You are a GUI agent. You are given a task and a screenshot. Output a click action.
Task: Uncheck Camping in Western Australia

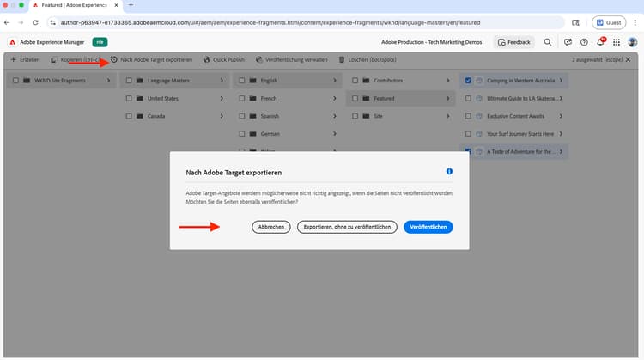(468, 81)
